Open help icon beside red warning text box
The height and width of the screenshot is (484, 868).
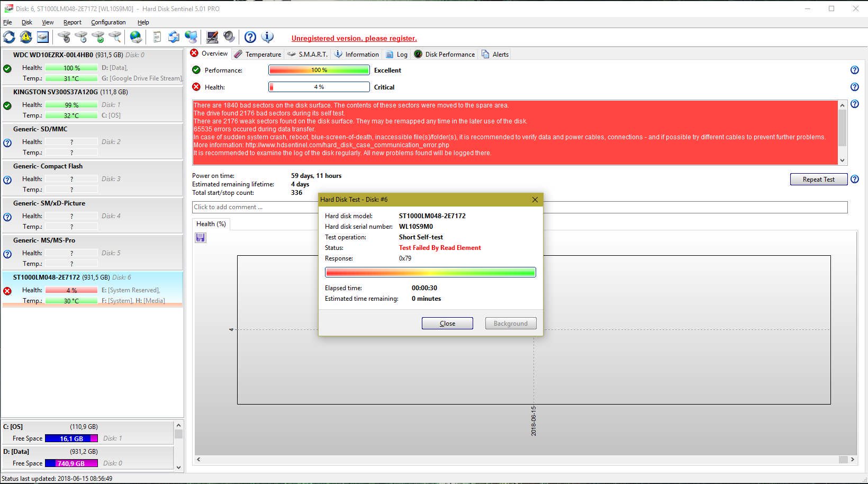(x=854, y=104)
